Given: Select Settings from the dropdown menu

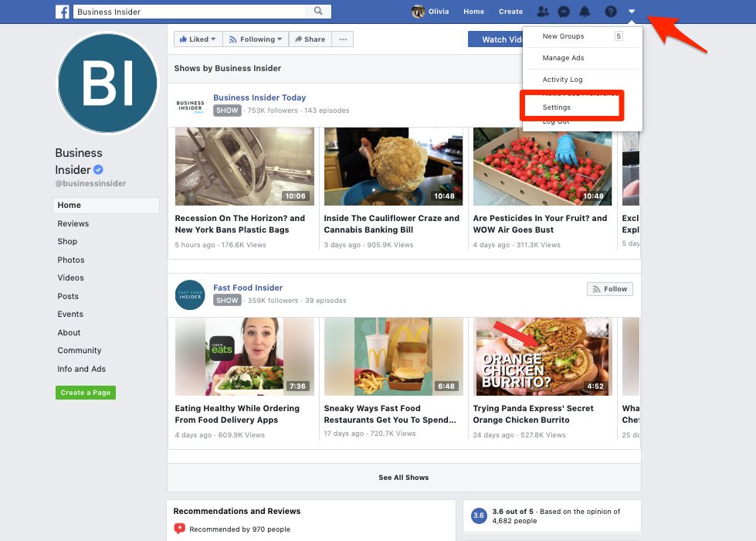Looking at the screenshot, I should (x=557, y=107).
